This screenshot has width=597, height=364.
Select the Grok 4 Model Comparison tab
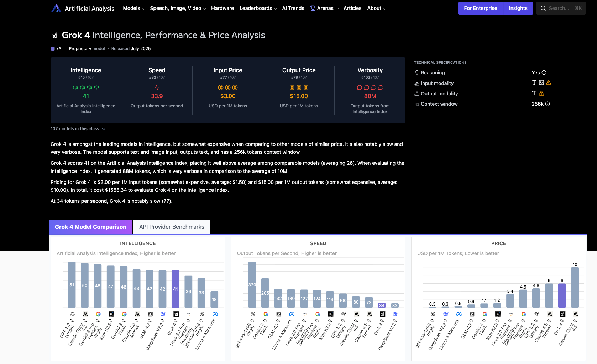[90, 227]
